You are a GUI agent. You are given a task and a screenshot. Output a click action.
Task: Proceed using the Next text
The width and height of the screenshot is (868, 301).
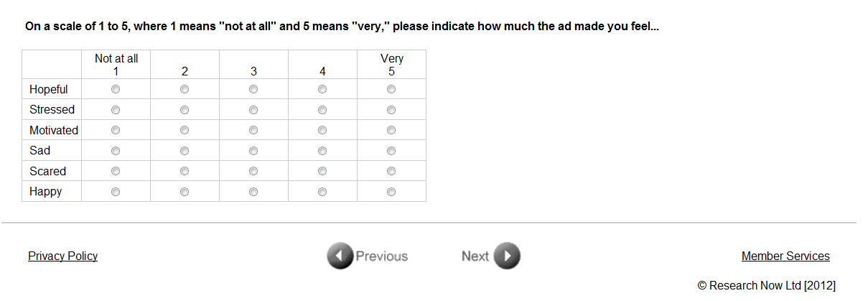point(475,256)
